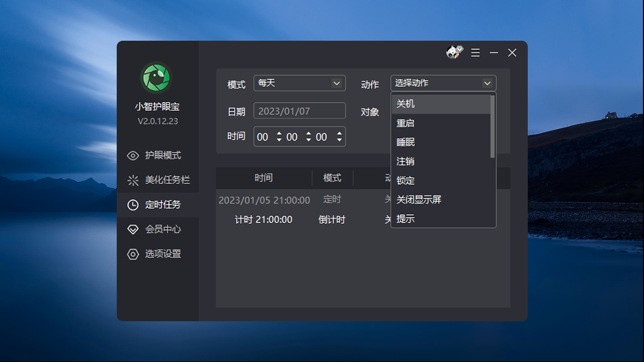Open the hamburger menu

point(475,52)
